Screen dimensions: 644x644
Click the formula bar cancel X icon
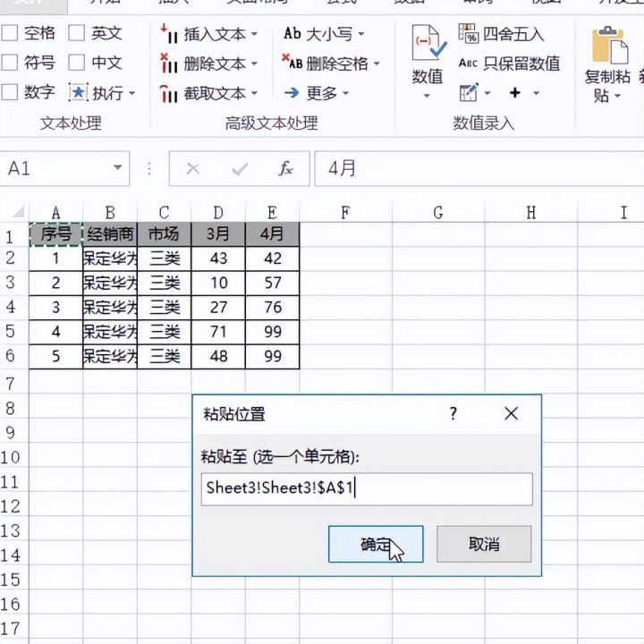point(192,169)
